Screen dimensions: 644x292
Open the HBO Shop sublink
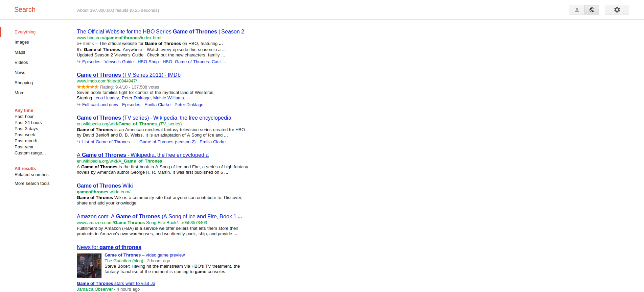point(148,62)
